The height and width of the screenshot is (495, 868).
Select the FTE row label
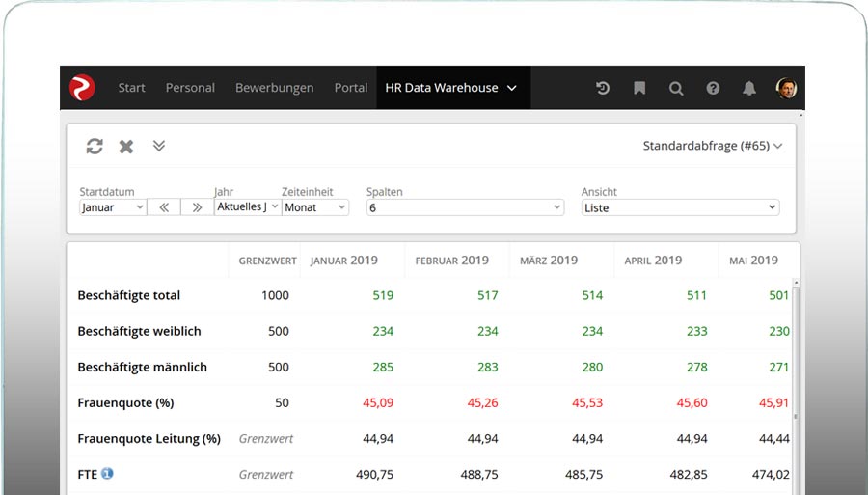pos(88,475)
